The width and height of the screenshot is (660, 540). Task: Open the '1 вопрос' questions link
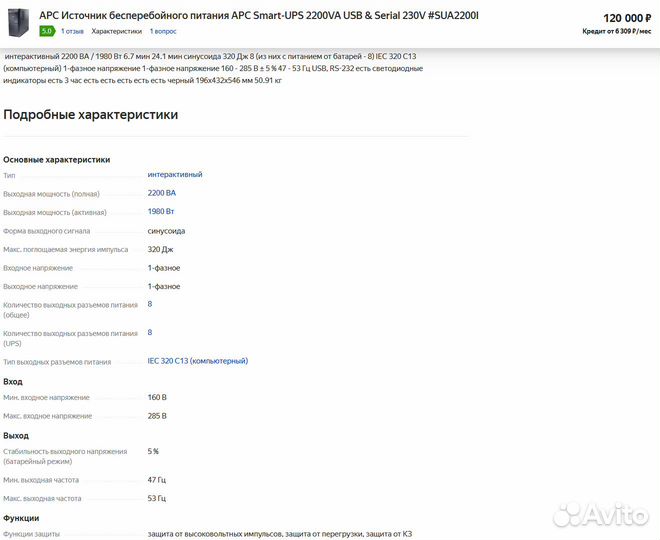163,31
